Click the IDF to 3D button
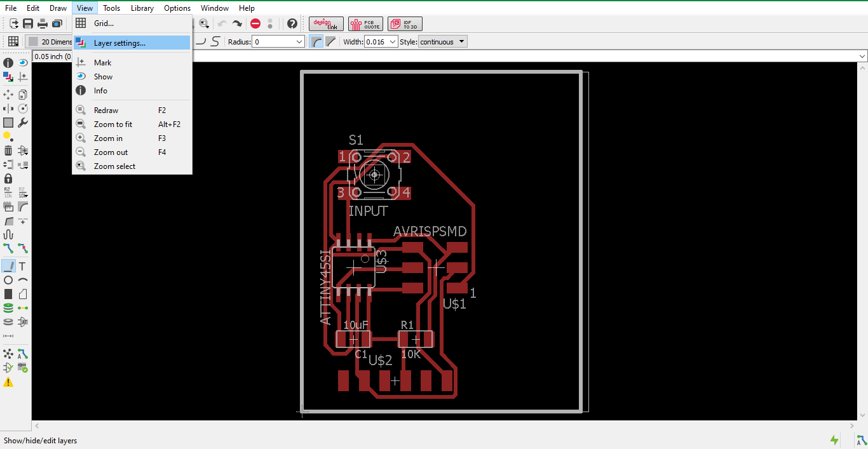Viewport: 868px width, 449px height. pyautogui.click(x=405, y=23)
